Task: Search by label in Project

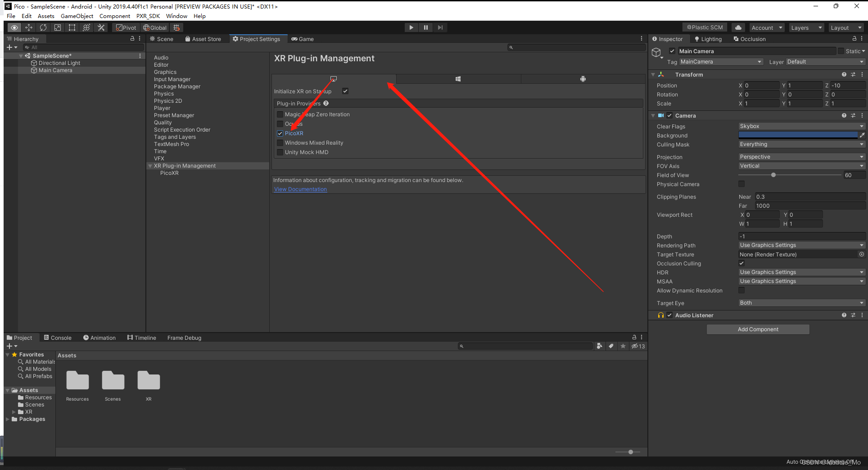Action: [x=611, y=346]
